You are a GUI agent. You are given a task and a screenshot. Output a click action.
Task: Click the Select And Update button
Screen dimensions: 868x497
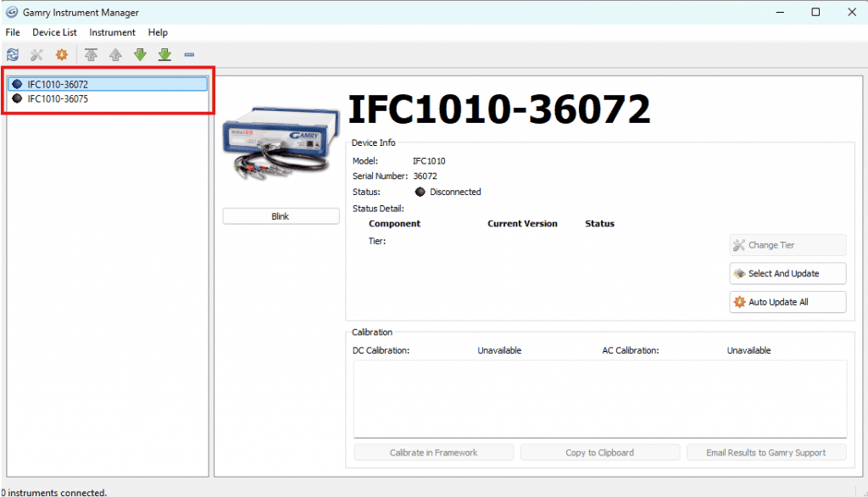pyautogui.click(x=787, y=274)
